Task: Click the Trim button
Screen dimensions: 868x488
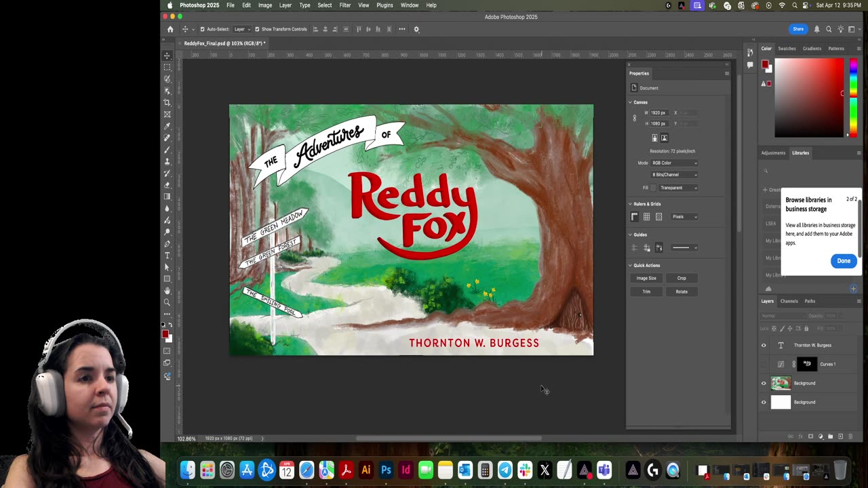Action: [646, 291]
